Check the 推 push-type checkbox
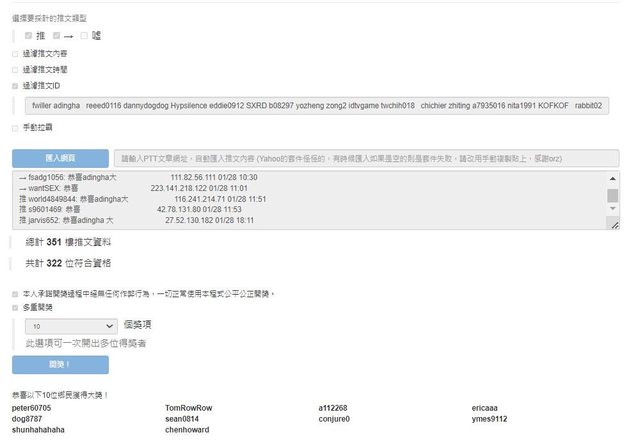 pos(29,36)
